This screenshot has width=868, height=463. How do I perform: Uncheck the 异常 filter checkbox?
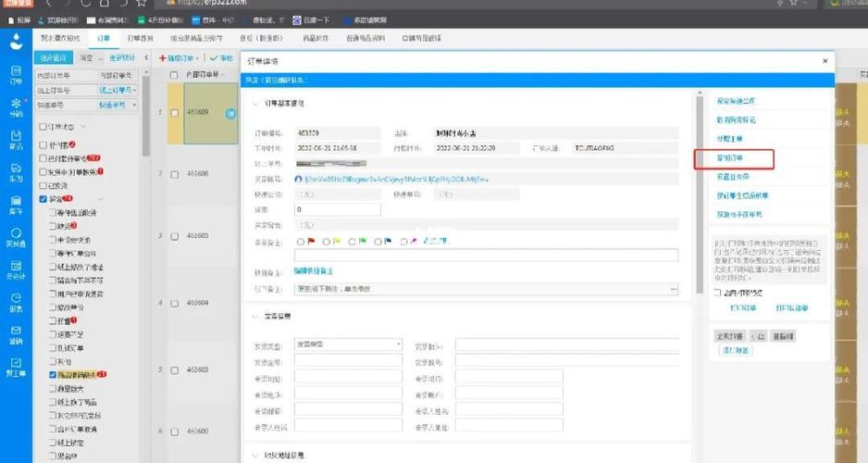click(43, 199)
